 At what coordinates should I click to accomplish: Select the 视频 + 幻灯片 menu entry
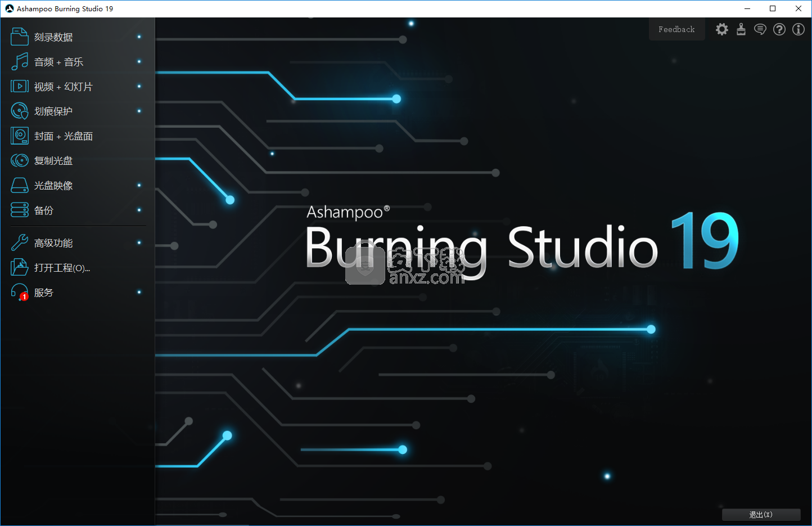pos(63,87)
